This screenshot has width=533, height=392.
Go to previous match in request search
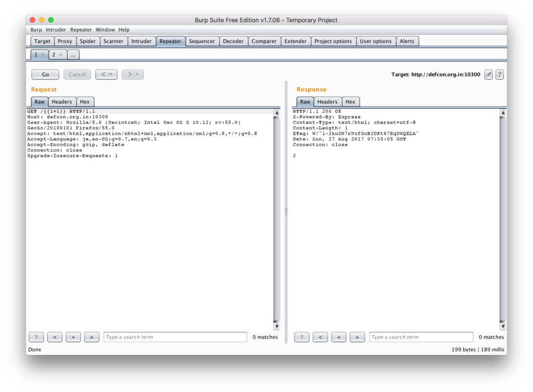tap(55, 337)
